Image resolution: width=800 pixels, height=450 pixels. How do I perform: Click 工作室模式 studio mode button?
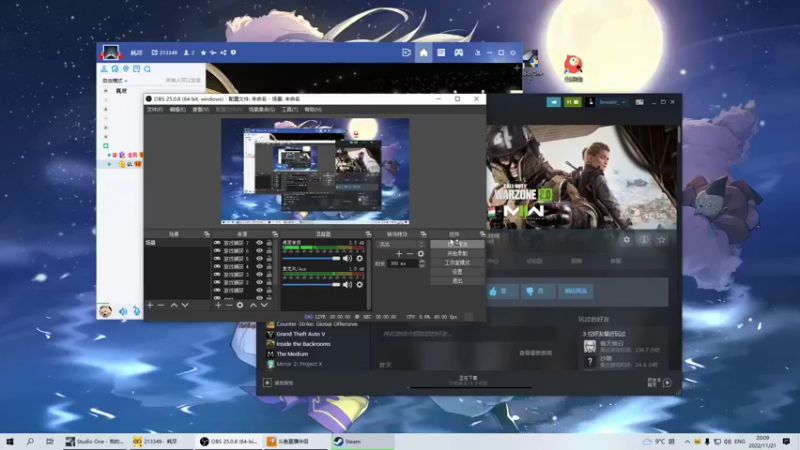[457, 263]
